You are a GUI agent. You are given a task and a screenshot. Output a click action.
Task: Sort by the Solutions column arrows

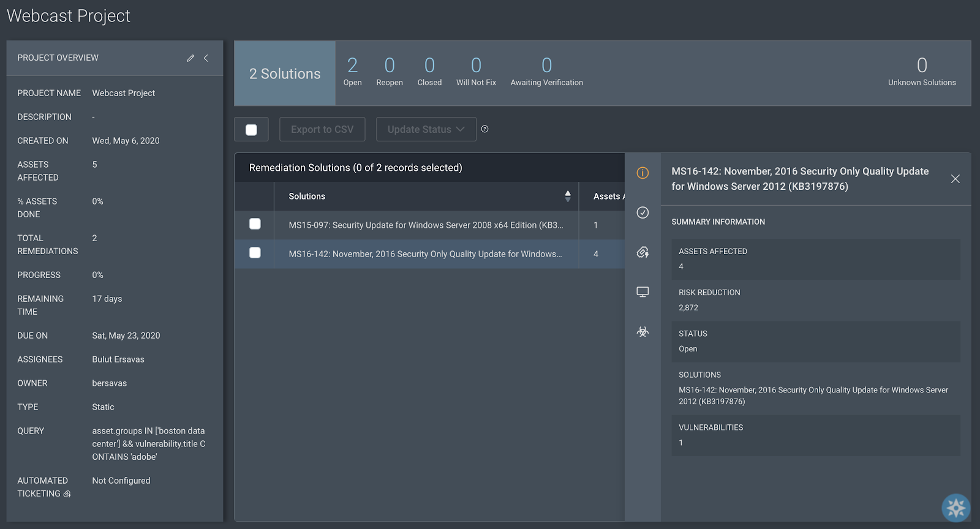coord(568,196)
